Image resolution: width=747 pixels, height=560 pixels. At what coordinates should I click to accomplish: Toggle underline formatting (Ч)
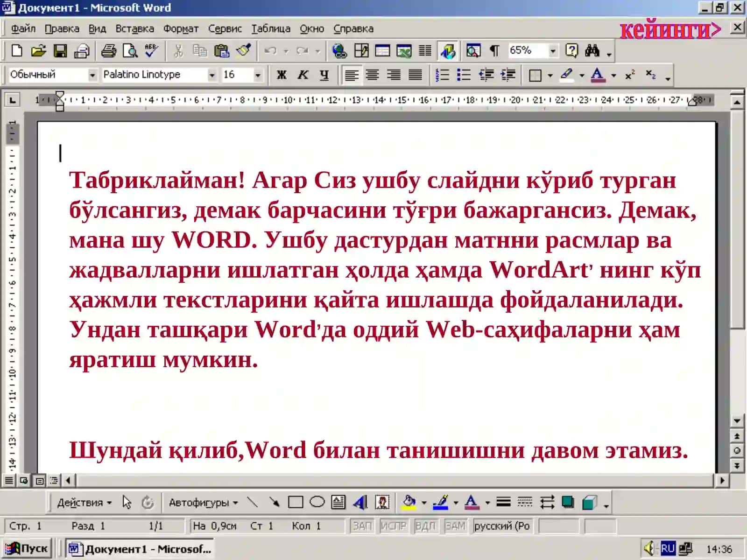(324, 75)
